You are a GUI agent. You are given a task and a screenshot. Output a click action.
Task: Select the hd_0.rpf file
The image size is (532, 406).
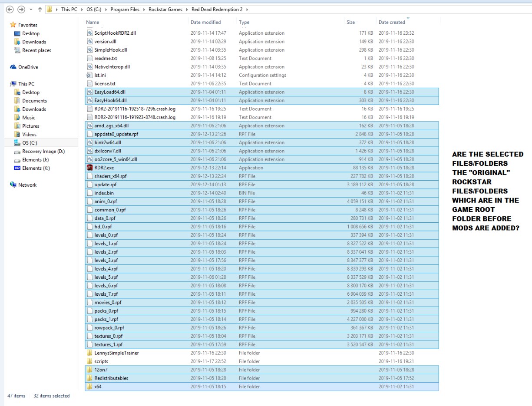[x=262, y=227]
